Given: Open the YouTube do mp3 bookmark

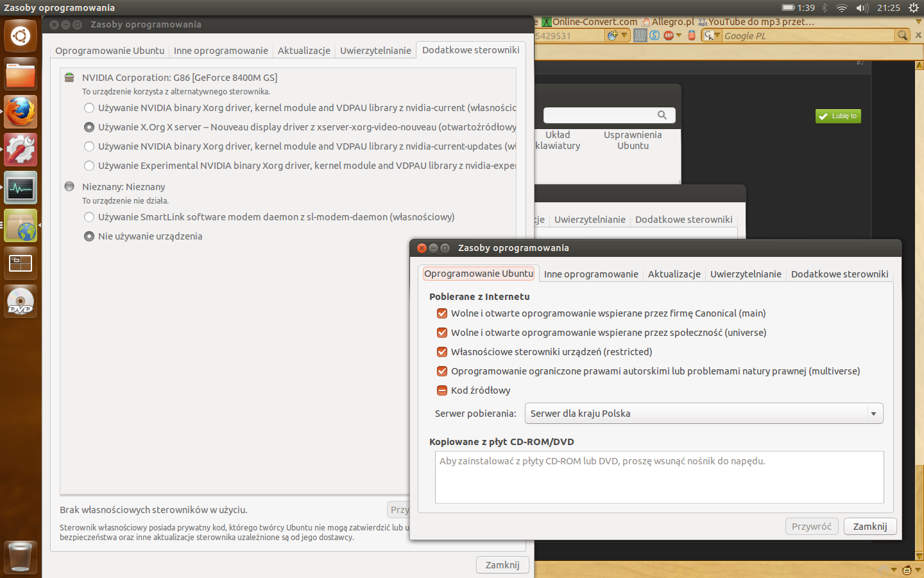Looking at the screenshot, I should click(757, 22).
